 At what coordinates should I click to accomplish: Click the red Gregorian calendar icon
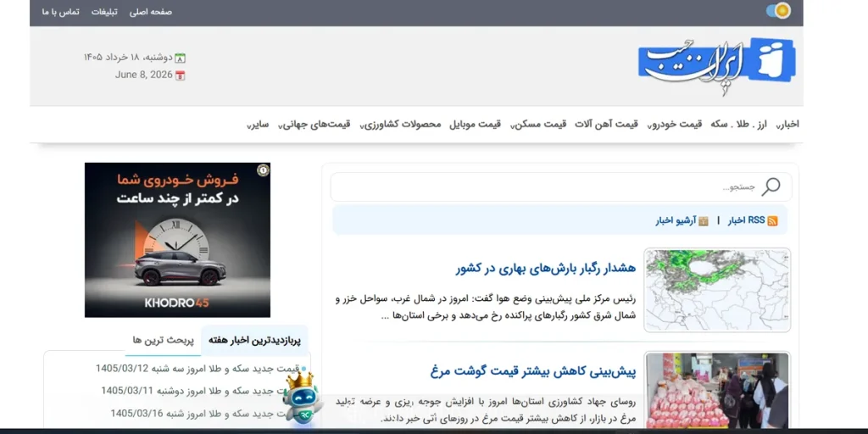click(180, 75)
